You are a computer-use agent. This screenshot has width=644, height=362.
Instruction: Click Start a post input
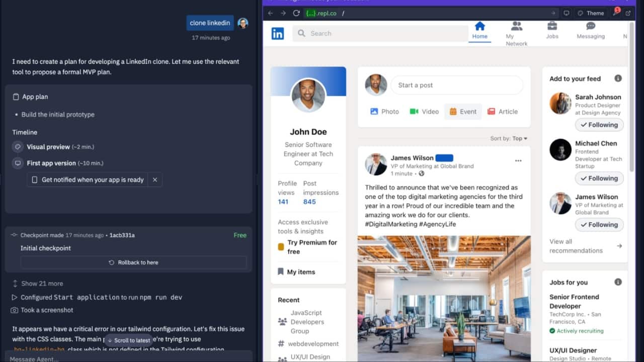pyautogui.click(x=457, y=85)
